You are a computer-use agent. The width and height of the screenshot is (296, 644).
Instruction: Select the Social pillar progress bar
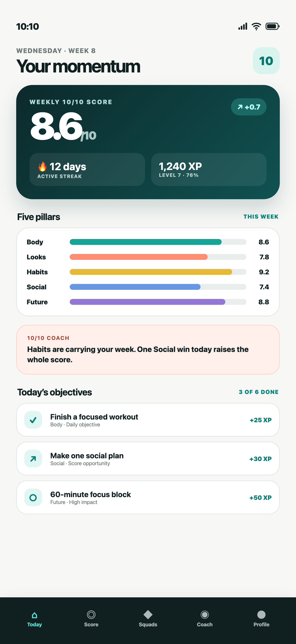(x=158, y=287)
